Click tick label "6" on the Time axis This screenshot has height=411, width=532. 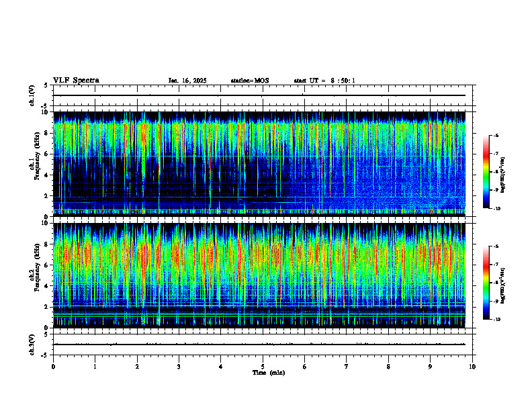(x=305, y=367)
